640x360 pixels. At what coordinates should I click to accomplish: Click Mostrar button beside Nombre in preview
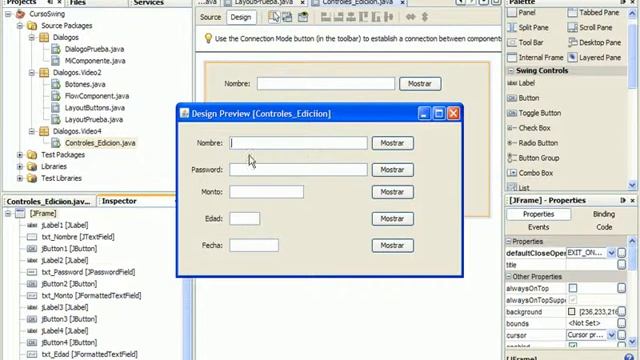[393, 143]
